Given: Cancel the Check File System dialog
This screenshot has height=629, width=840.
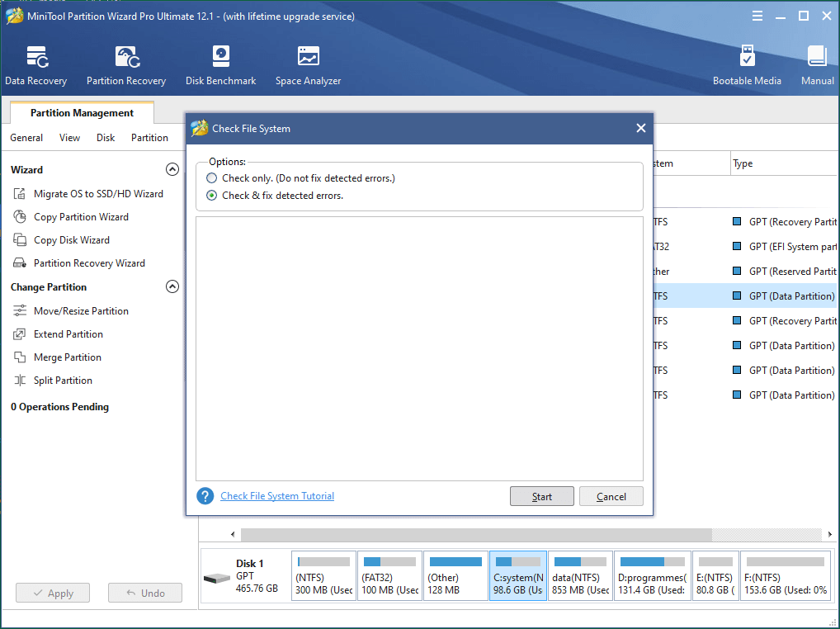Looking at the screenshot, I should click(611, 496).
